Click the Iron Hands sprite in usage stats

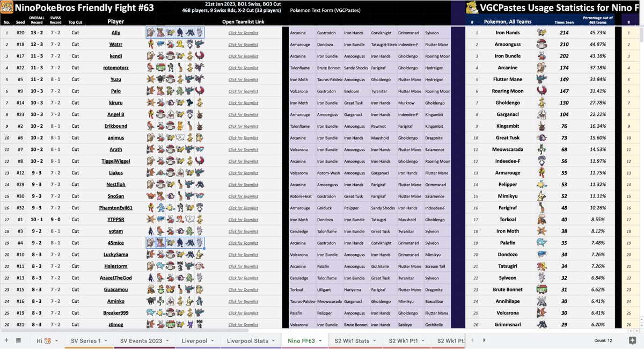pyautogui.click(x=542, y=33)
